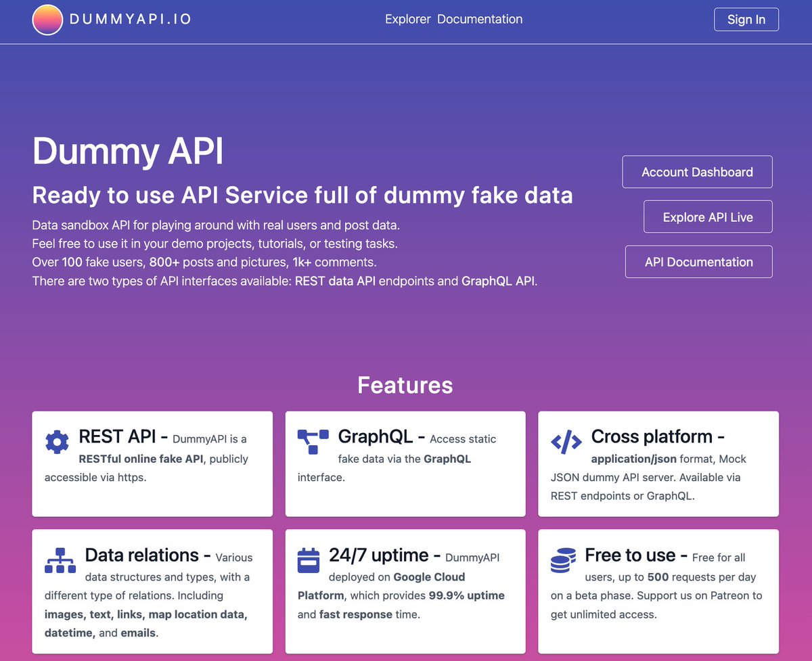Click the Features section heading
This screenshot has width=812, height=661.
(x=405, y=385)
